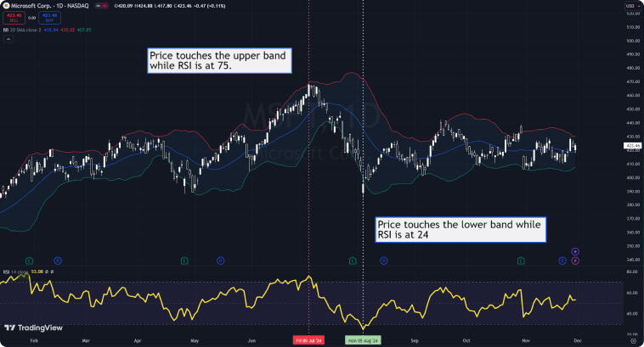Open chart settings gear at the time axis corner

(x=633, y=341)
